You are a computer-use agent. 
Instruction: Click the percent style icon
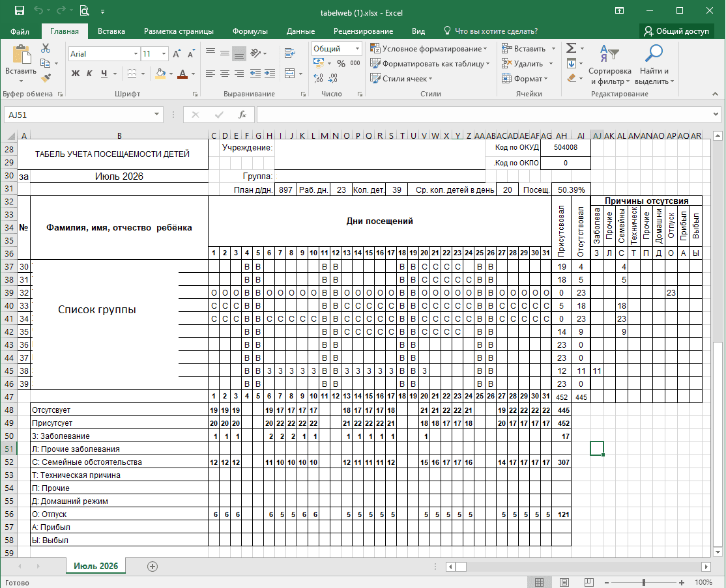pyautogui.click(x=341, y=63)
